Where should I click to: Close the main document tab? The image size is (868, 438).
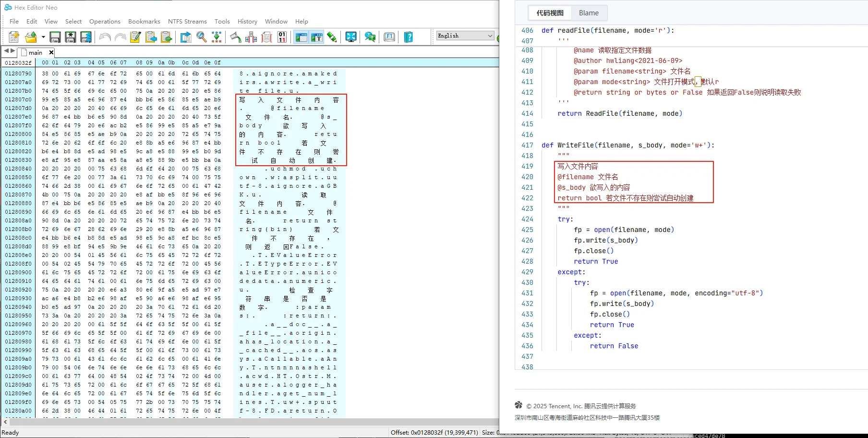pyautogui.click(x=51, y=52)
